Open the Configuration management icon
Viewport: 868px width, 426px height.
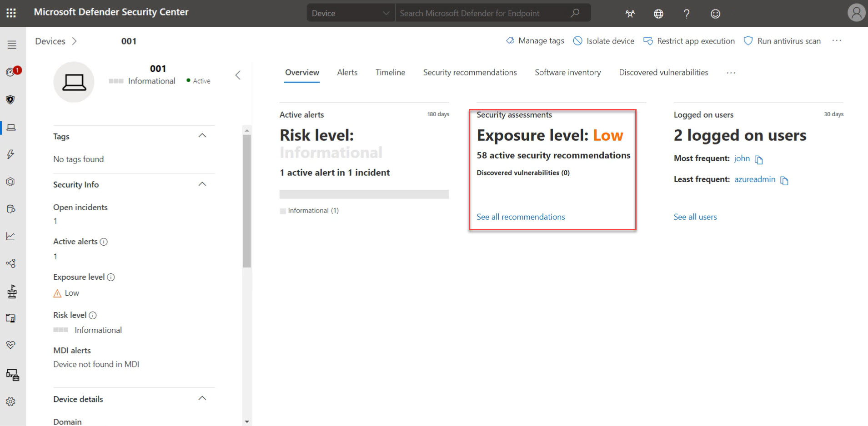click(x=12, y=375)
